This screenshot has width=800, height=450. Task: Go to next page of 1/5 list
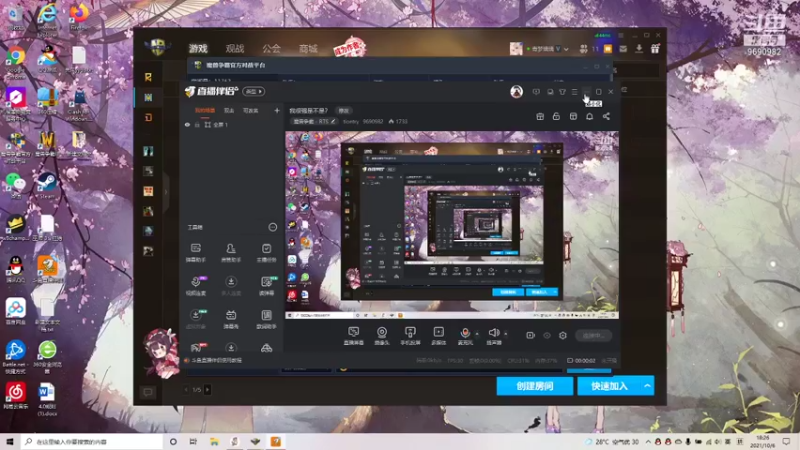pos(208,390)
